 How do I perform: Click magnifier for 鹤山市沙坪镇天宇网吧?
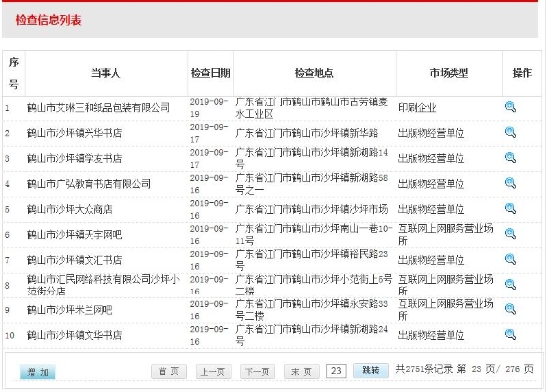pyautogui.click(x=510, y=234)
